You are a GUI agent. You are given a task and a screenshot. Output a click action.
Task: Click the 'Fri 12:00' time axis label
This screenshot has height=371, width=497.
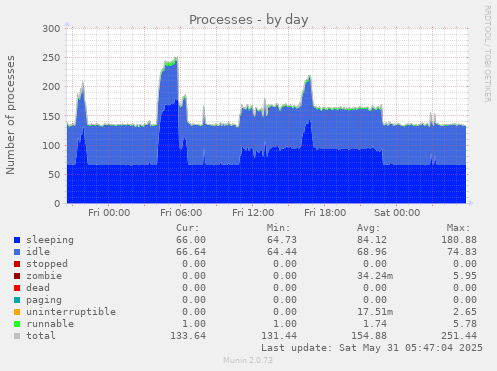[253, 213]
